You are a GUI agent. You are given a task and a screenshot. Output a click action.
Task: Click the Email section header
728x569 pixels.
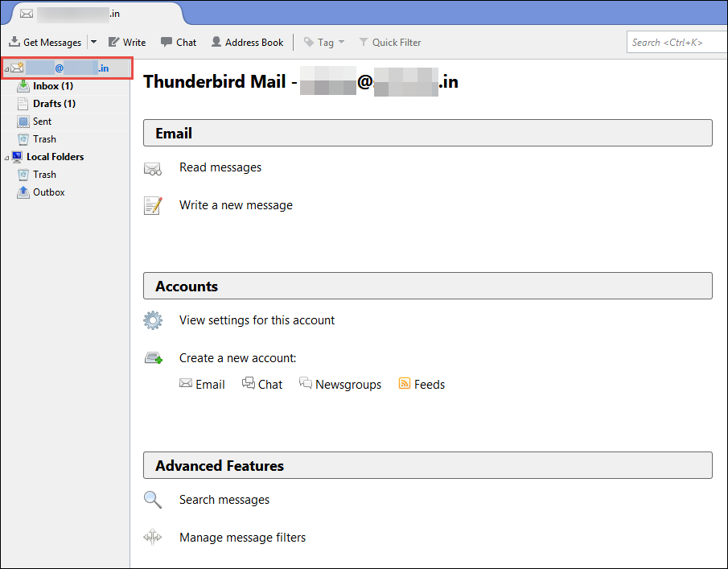428,133
